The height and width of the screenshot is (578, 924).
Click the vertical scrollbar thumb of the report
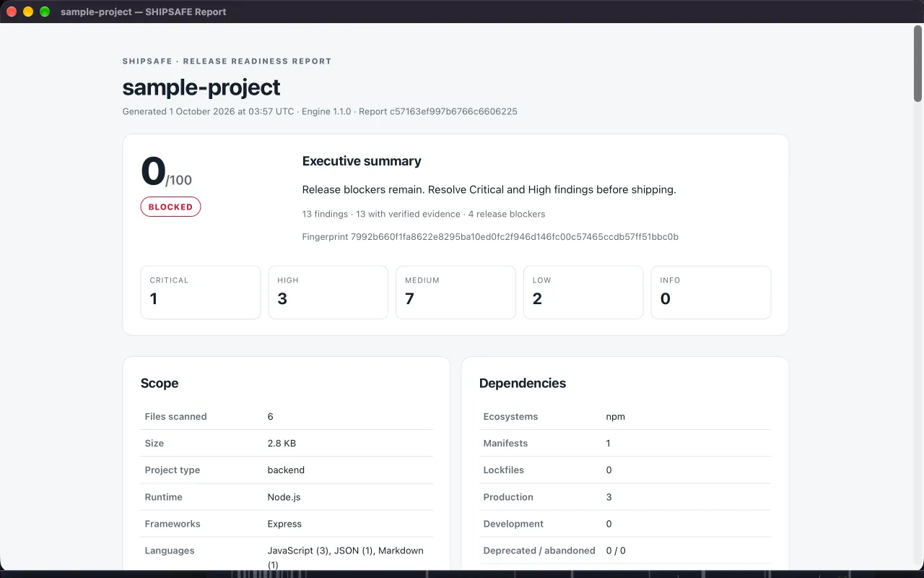pos(918,64)
